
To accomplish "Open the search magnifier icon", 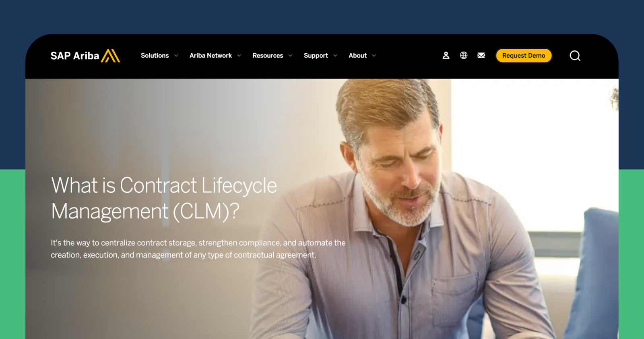I will (x=575, y=56).
